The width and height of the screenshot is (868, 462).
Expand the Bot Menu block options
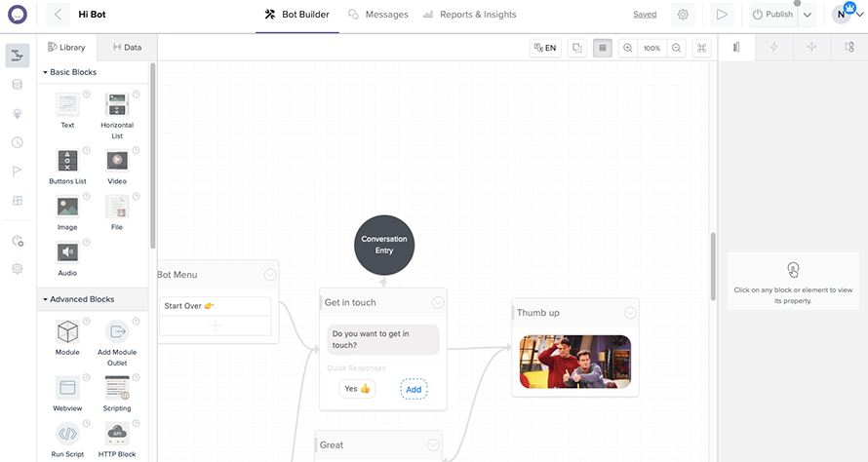(x=269, y=275)
